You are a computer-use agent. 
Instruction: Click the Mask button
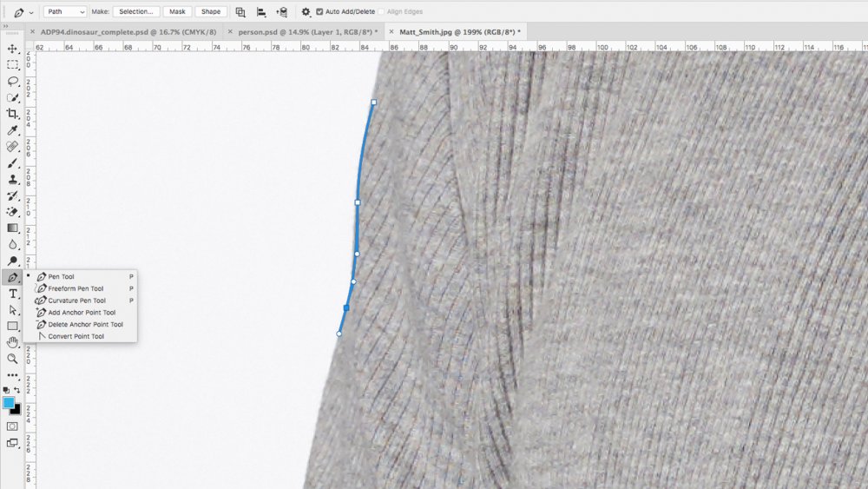[x=177, y=11]
